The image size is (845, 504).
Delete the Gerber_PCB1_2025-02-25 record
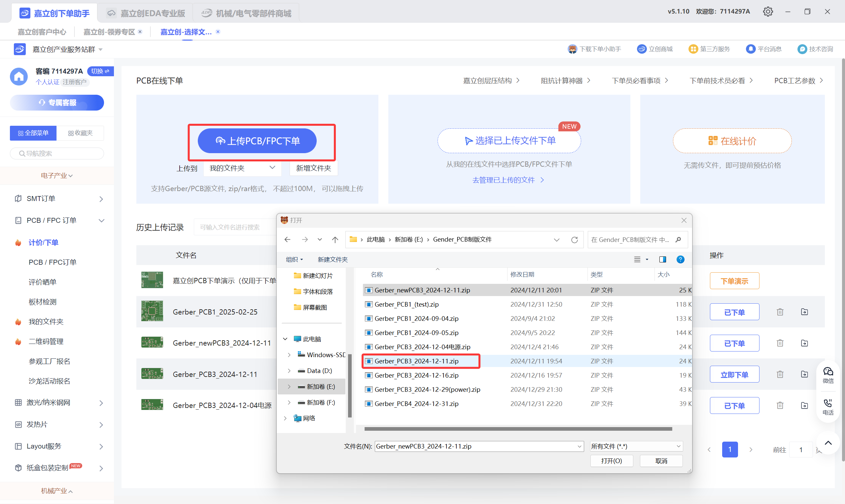780,312
